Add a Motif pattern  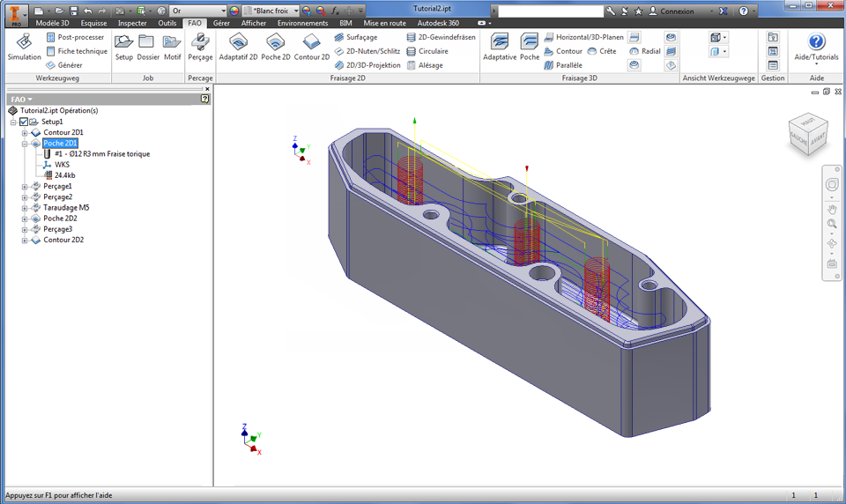point(172,47)
